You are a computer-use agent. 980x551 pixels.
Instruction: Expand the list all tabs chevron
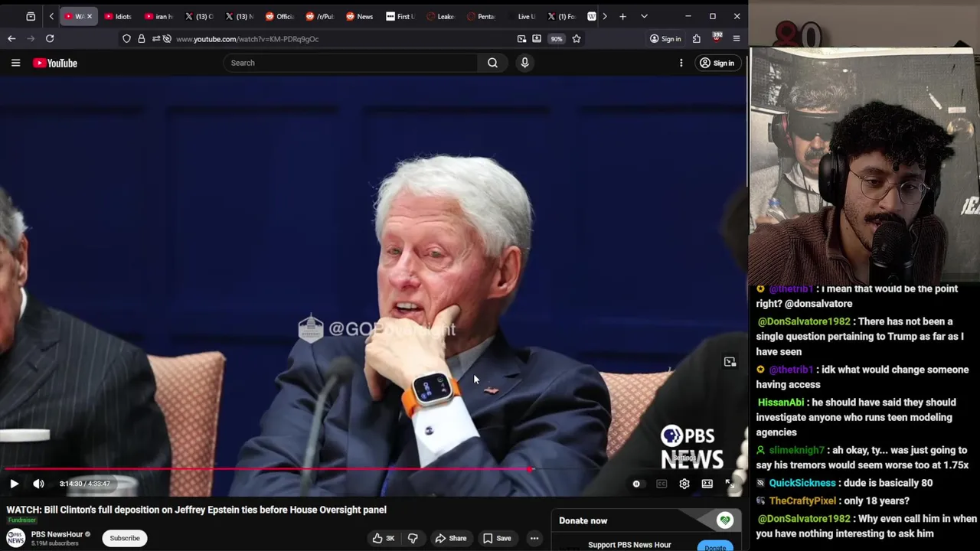coord(644,16)
